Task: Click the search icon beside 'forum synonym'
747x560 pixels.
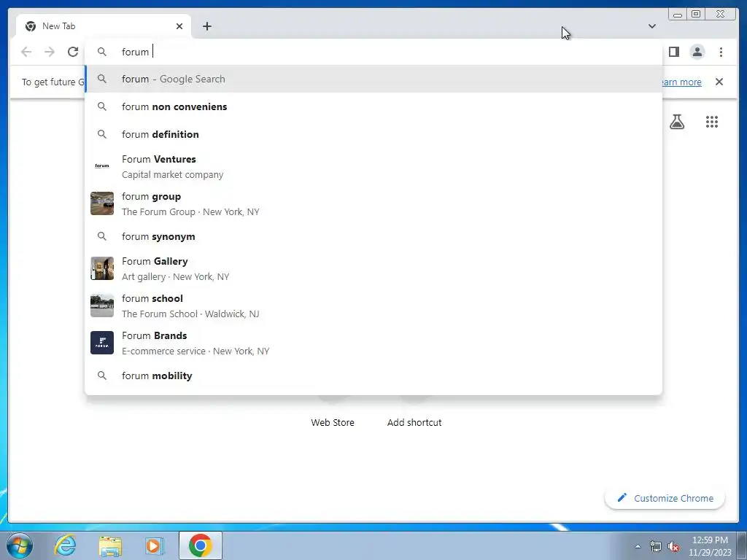Action: click(x=102, y=236)
